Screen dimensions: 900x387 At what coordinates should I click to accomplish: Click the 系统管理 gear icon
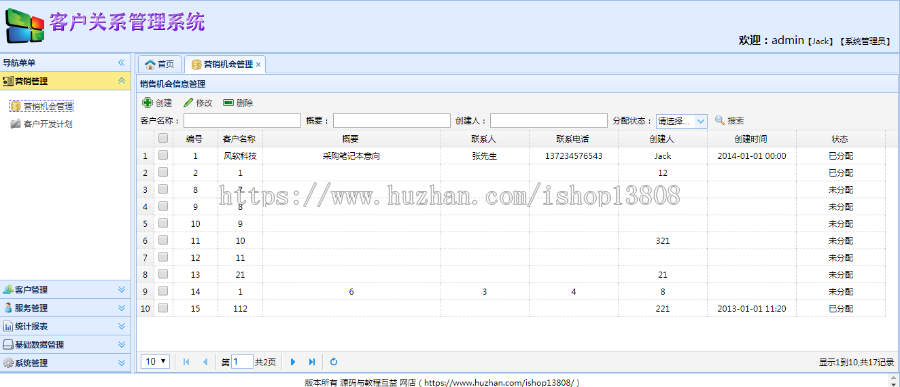(8, 363)
